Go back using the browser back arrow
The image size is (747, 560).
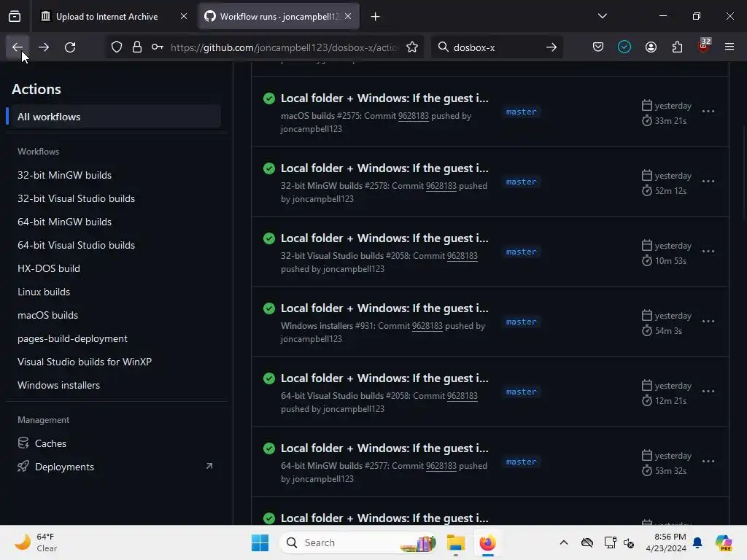click(x=18, y=47)
